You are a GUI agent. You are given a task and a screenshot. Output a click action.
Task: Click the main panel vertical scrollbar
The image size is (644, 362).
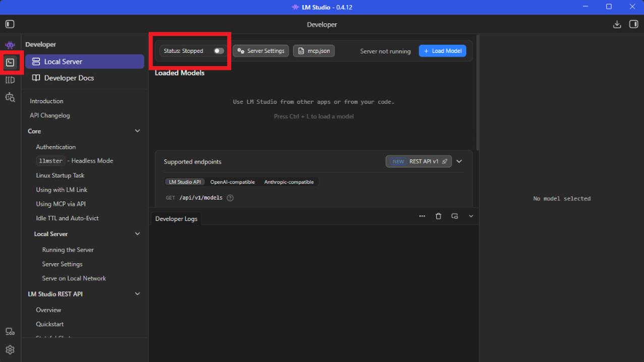pyautogui.click(x=477, y=93)
